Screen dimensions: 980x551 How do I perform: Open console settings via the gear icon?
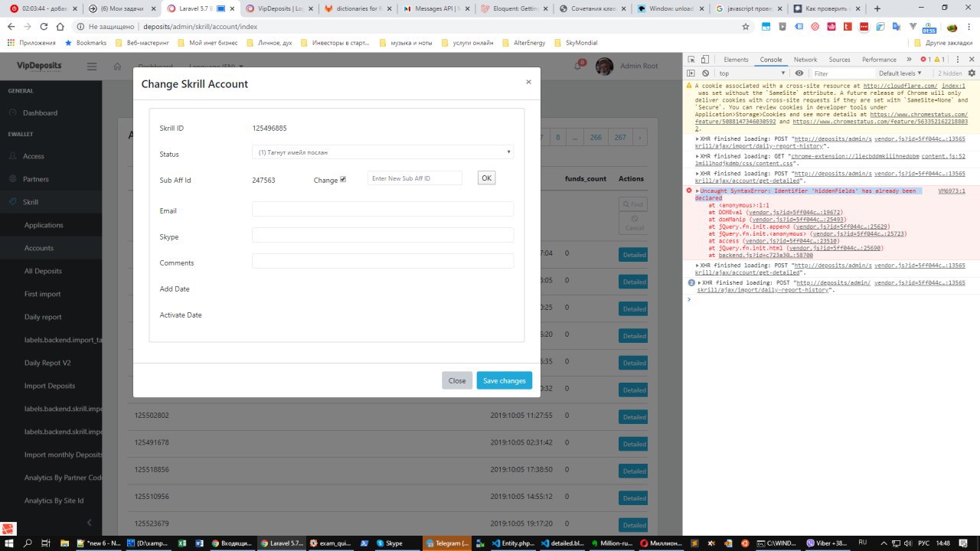tap(972, 73)
